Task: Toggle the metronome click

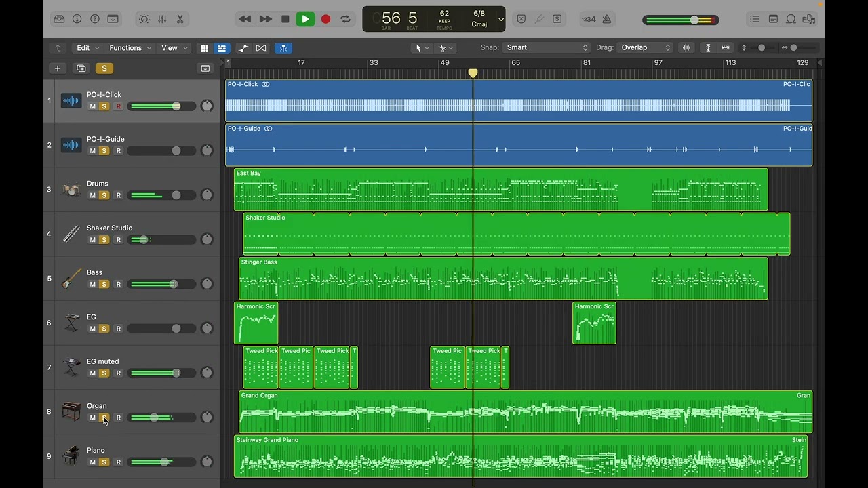Action: click(x=607, y=19)
